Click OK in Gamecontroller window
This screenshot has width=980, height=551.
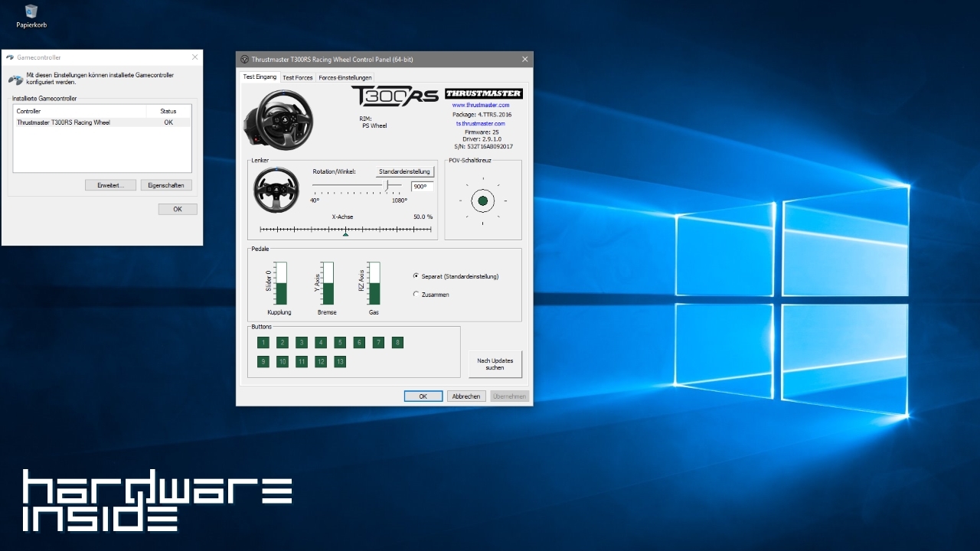[178, 209]
